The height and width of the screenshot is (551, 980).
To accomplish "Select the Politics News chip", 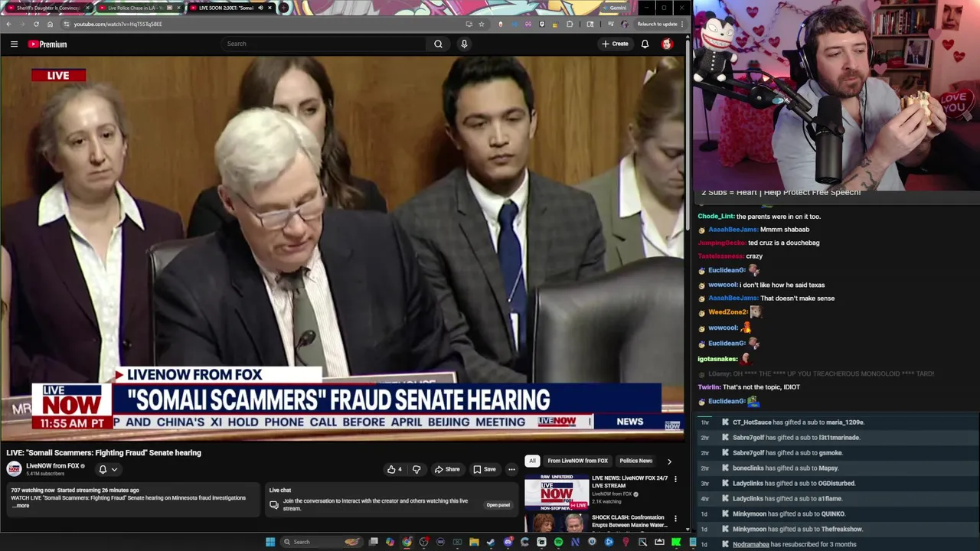I will [x=635, y=461].
